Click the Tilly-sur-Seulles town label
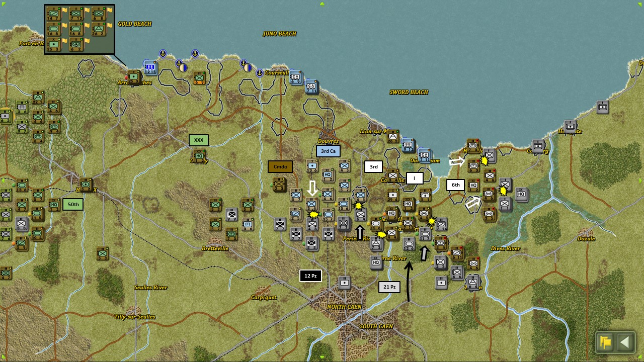Screen dimensions: 644x362 [x=134, y=317]
